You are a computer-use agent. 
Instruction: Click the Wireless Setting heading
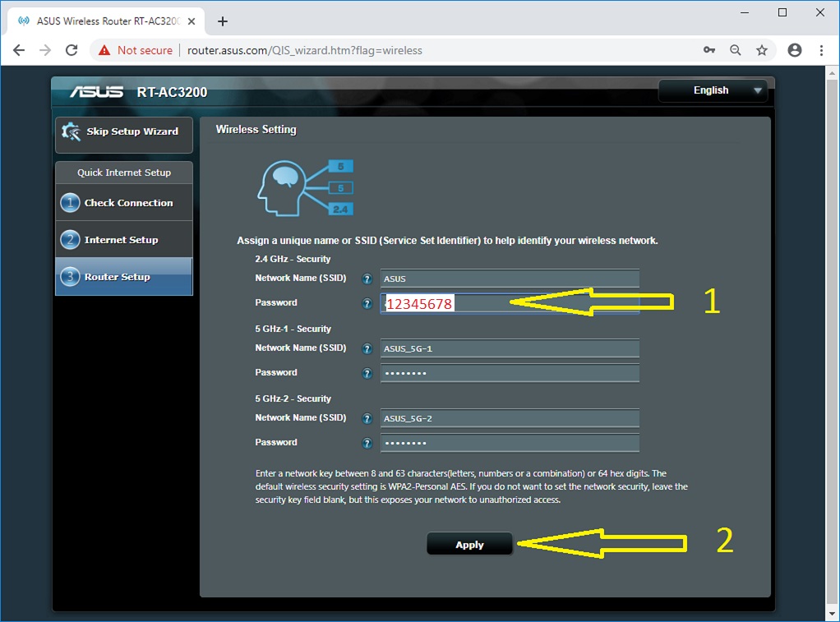(256, 130)
